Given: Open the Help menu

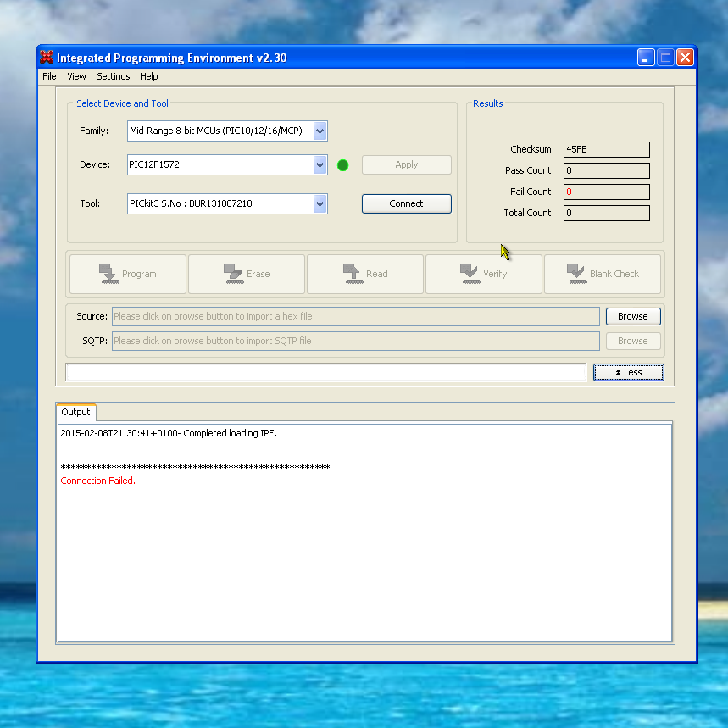Looking at the screenshot, I should [149, 76].
